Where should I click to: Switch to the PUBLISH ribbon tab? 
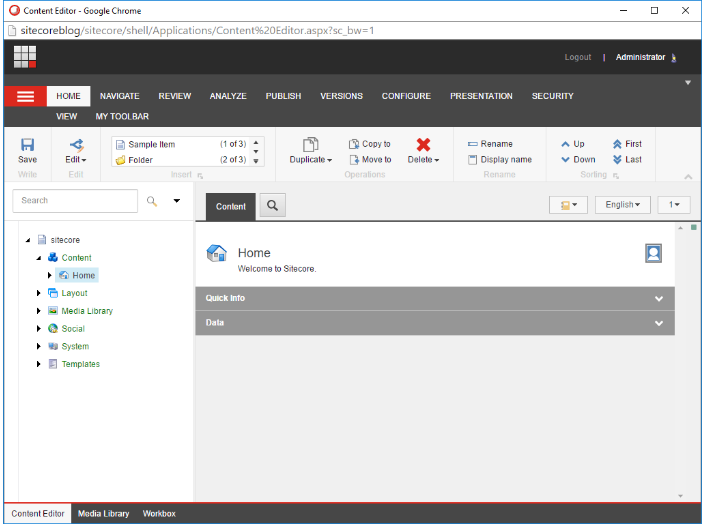point(283,96)
